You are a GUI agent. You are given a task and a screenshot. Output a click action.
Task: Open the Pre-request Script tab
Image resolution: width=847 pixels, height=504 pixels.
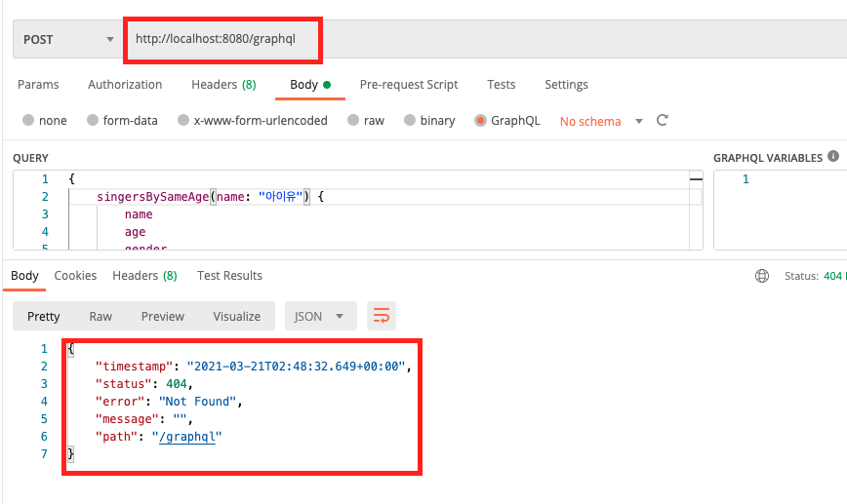pos(409,85)
